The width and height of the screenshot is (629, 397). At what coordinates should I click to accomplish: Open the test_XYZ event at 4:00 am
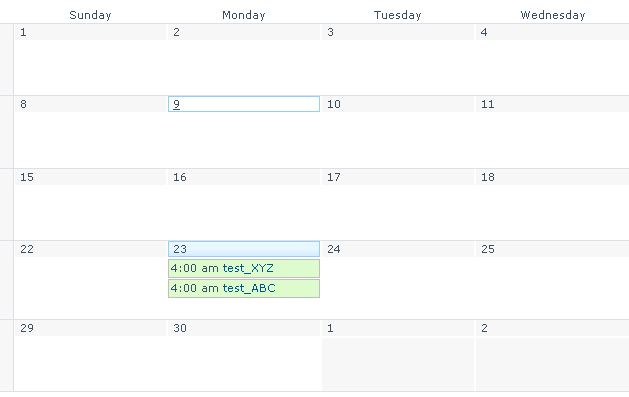click(244, 268)
